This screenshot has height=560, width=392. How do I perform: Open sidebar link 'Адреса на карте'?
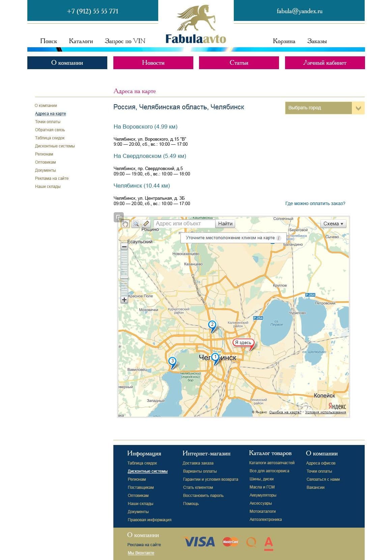[x=51, y=114]
